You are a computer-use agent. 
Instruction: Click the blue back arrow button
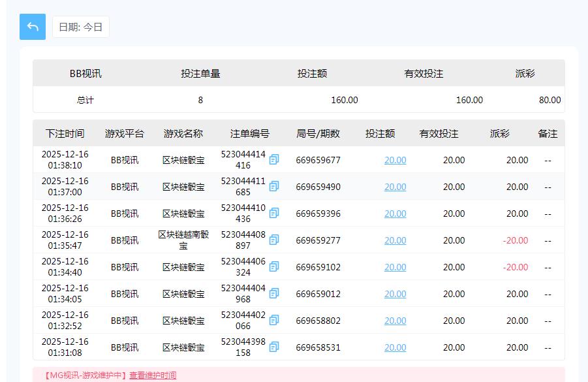(32, 27)
